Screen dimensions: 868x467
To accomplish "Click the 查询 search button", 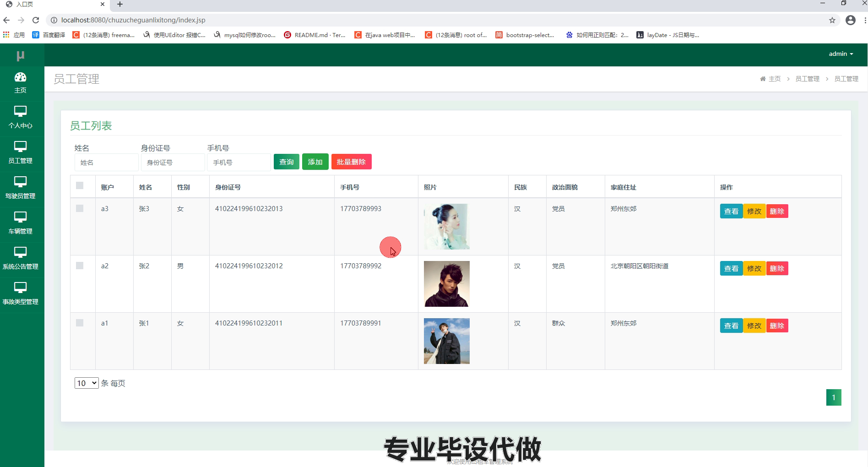I will [x=287, y=162].
